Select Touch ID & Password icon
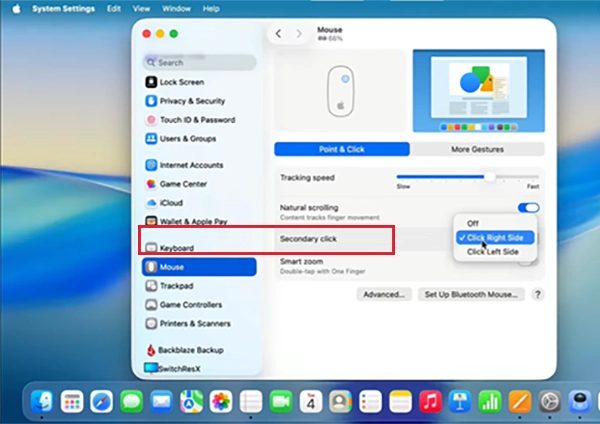The height and width of the screenshot is (424, 600). (151, 120)
